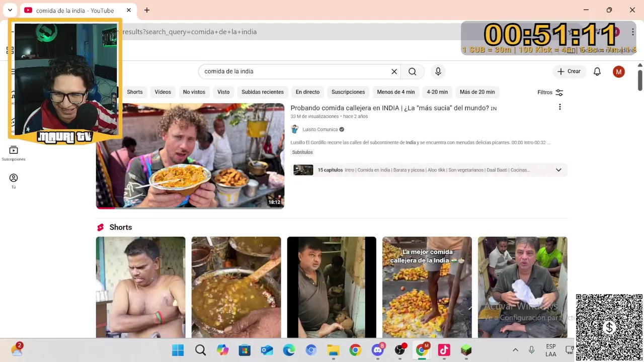Open File Explorer from the taskbar
Screen dimensions: 644x362
click(333, 350)
